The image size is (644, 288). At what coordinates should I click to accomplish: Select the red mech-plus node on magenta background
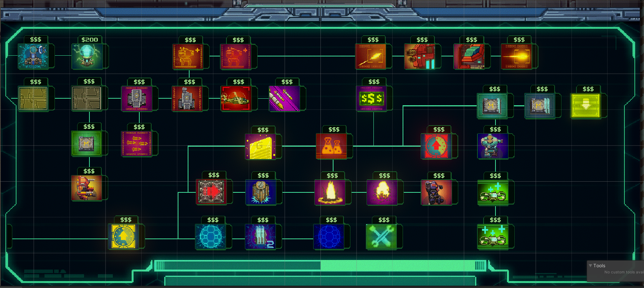pos(236,56)
